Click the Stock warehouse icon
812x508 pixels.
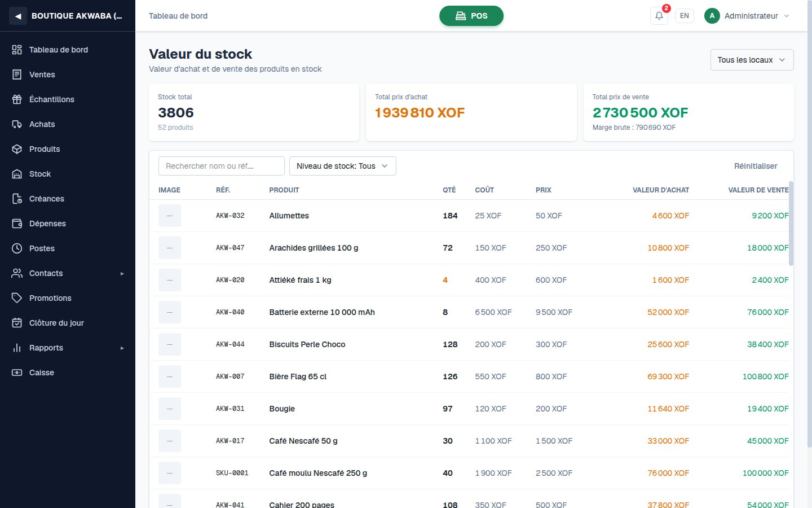click(x=17, y=174)
